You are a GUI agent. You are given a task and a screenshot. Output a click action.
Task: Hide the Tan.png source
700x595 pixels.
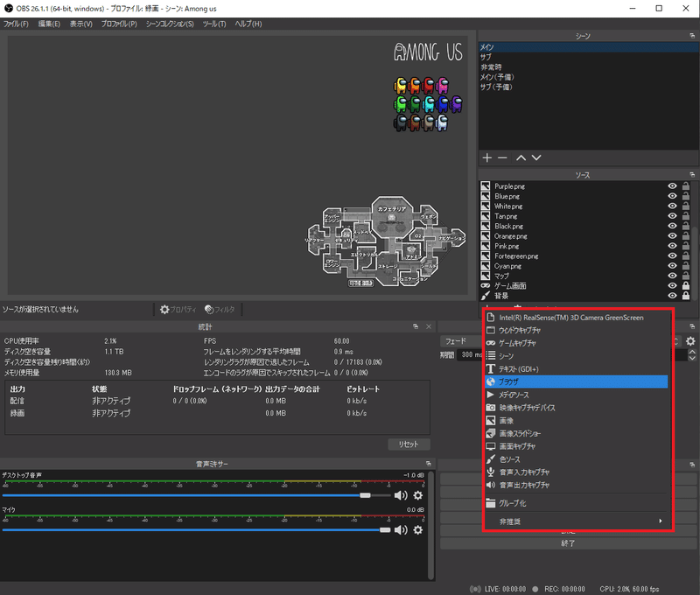pyautogui.click(x=672, y=216)
